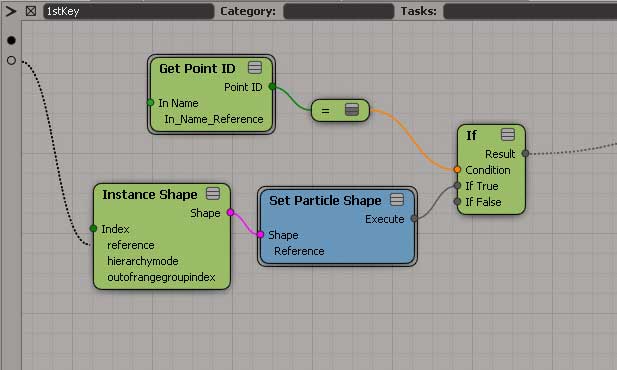Image resolution: width=617 pixels, height=370 pixels.
Task: Click the boxed X icon beside 1stKey
Action: point(31,11)
